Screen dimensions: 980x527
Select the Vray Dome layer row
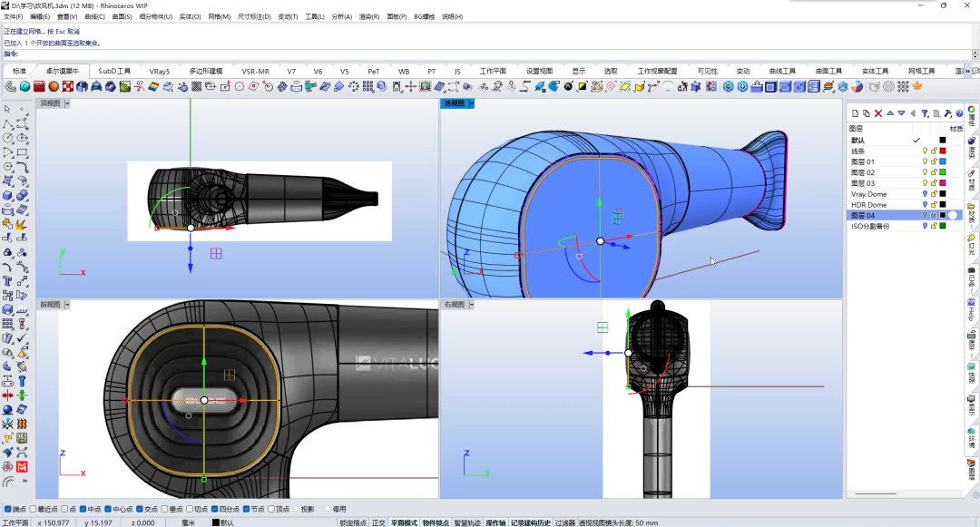tap(905, 194)
